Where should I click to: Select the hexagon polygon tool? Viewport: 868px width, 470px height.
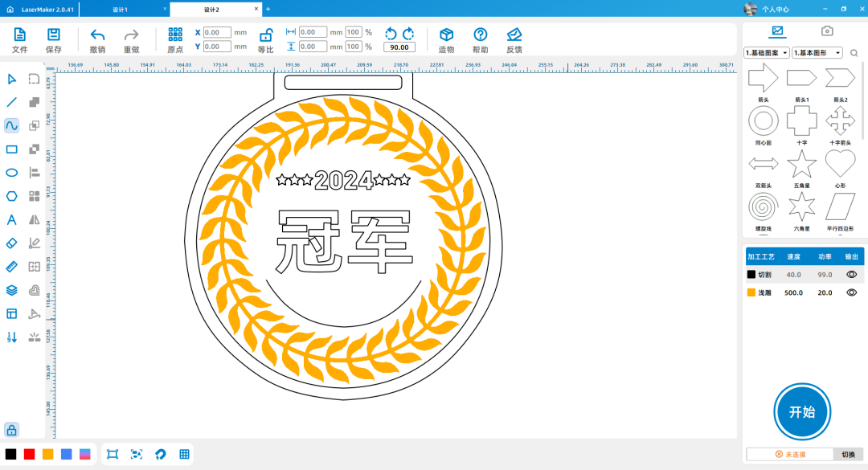tap(12, 196)
